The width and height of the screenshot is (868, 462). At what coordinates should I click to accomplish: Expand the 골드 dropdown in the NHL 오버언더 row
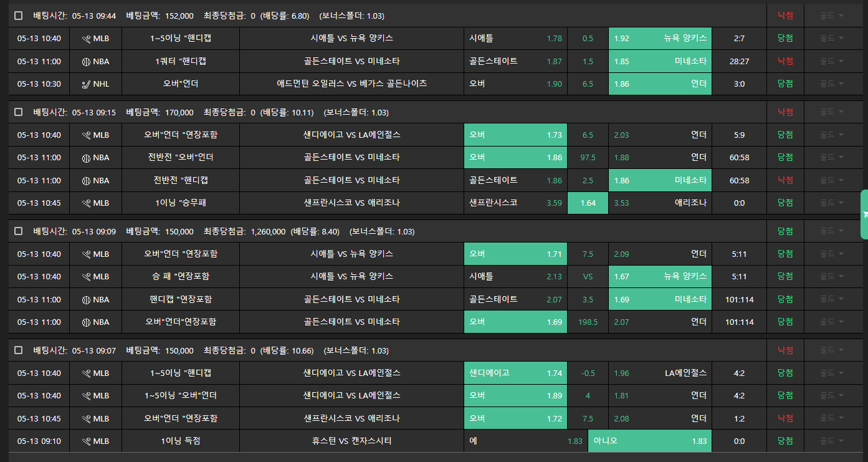[x=831, y=84]
